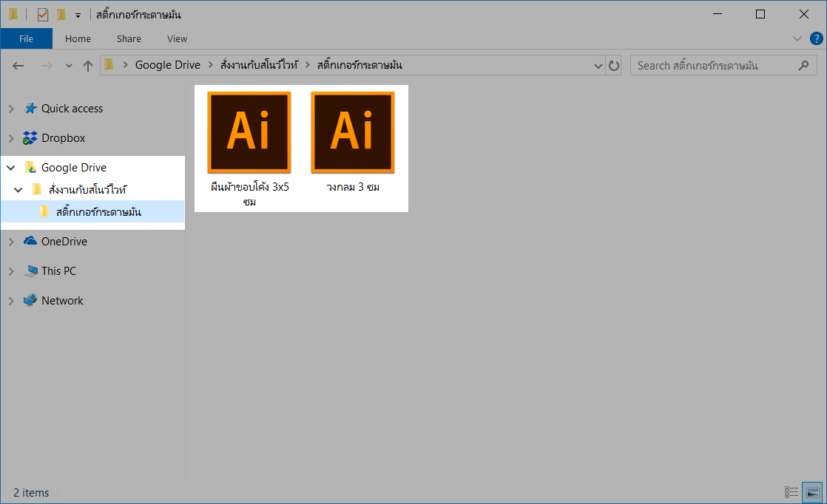Go back with the Back arrow
The width and height of the screenshot is (827, 504).
point(18,65)
